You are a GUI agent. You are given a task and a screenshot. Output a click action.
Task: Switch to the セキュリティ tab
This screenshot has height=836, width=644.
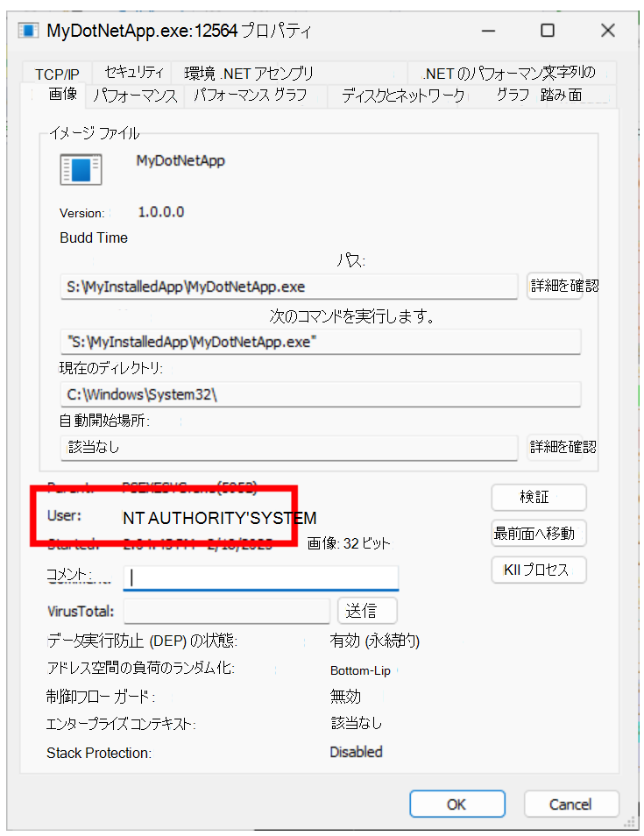134,73
